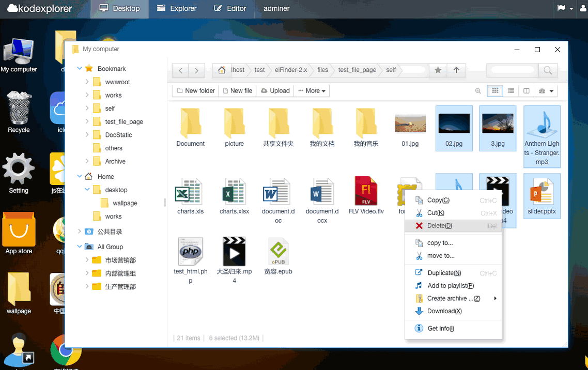Switch to list view mode
The width and height of the screenshot is (588, 370).
(511, 91)
